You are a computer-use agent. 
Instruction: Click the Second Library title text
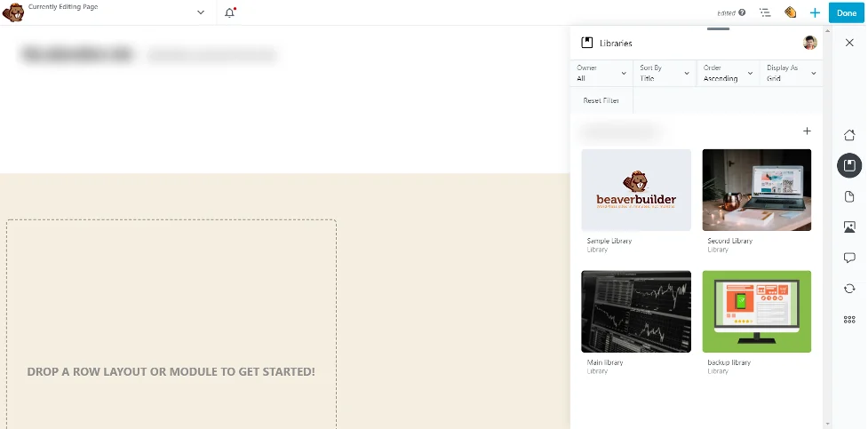(x=729, y=241)
